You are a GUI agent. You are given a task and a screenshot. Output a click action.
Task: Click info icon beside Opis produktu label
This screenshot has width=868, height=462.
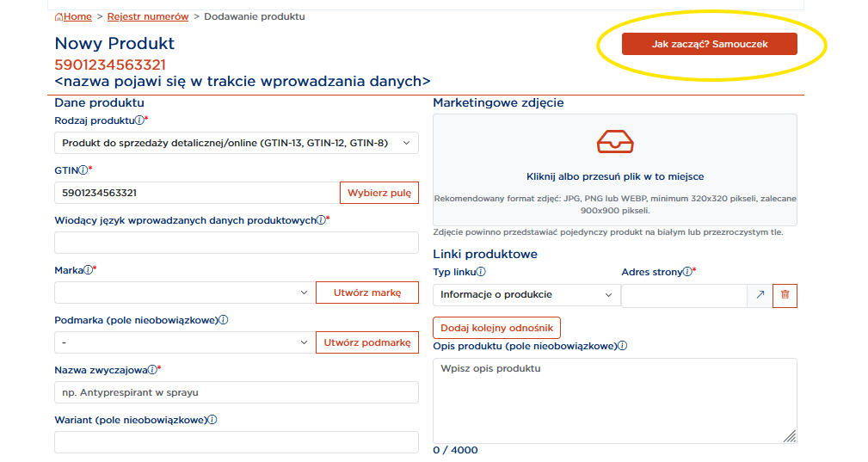(x=622, y=347)
